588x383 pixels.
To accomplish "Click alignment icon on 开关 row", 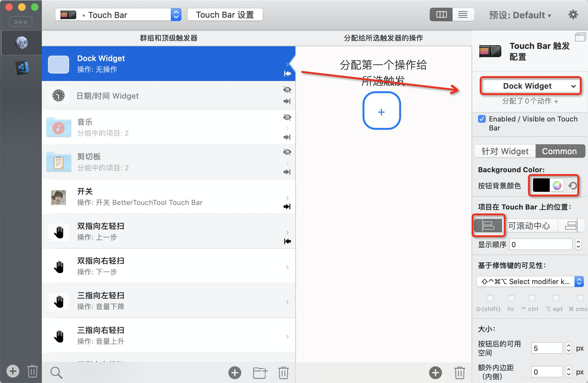I will point(287,207).
